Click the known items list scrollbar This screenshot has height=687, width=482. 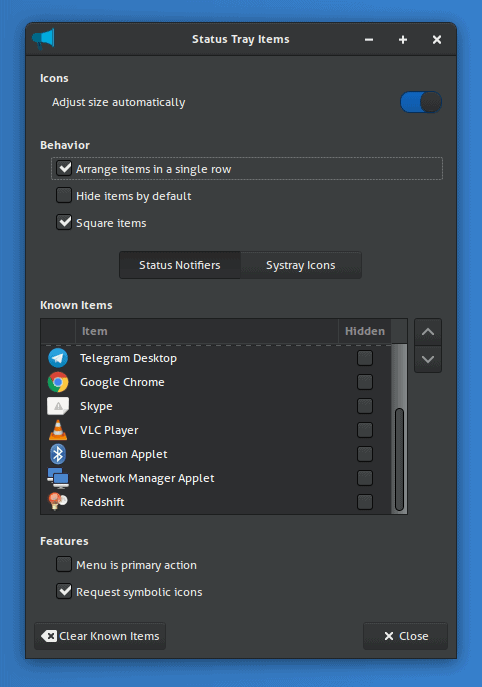(399, 459)
